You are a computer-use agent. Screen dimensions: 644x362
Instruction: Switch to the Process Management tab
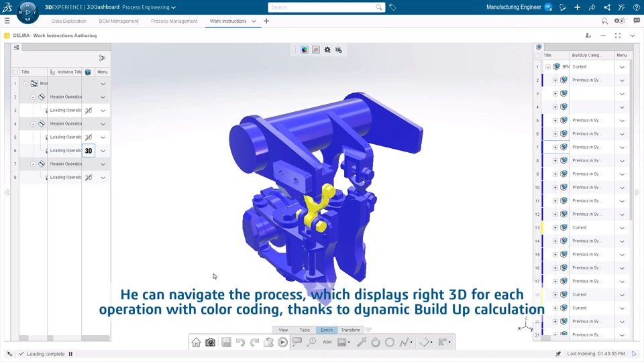click(x=174, y=21)
